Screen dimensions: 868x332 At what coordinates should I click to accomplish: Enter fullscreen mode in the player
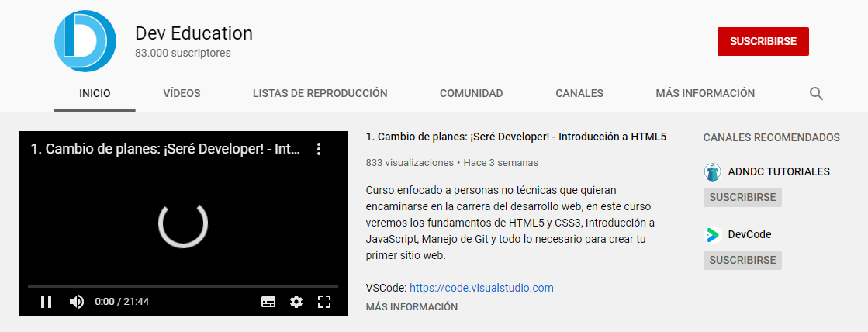[x=323, y=302]
